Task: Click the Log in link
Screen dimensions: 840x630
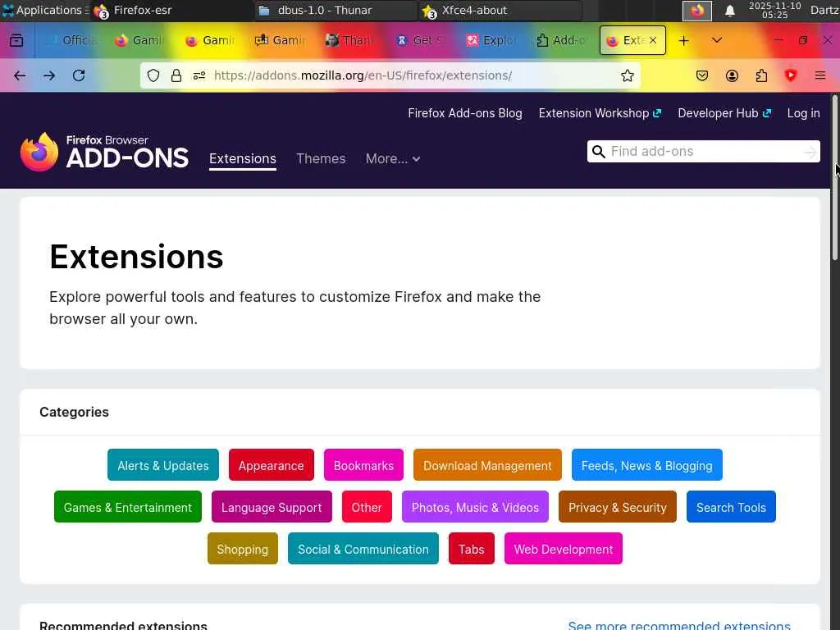Action: pos(803,113)
